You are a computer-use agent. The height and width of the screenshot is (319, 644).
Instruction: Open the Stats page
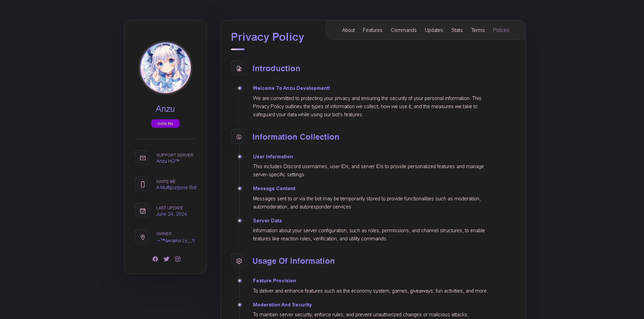[x=457, y=30]
